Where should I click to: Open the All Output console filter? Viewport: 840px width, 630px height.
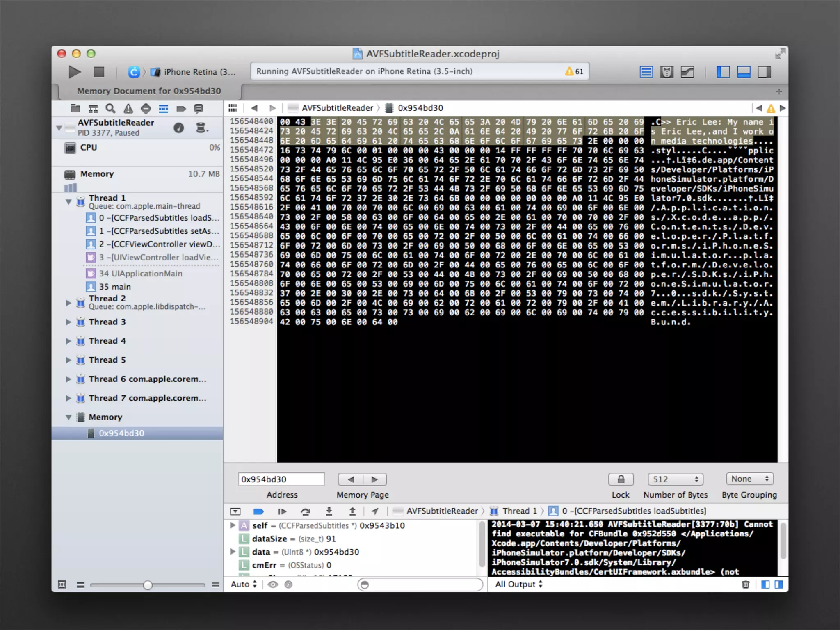pos(518,584)
